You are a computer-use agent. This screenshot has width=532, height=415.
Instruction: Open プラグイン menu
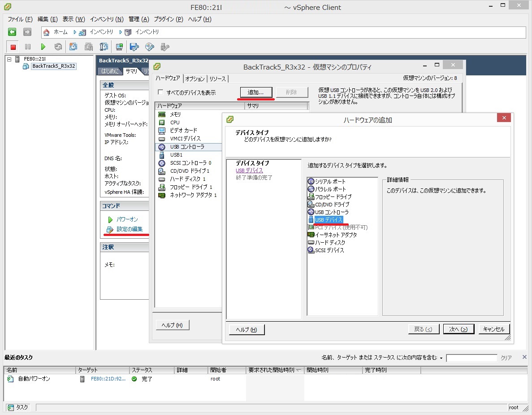[x=168, y=19]
